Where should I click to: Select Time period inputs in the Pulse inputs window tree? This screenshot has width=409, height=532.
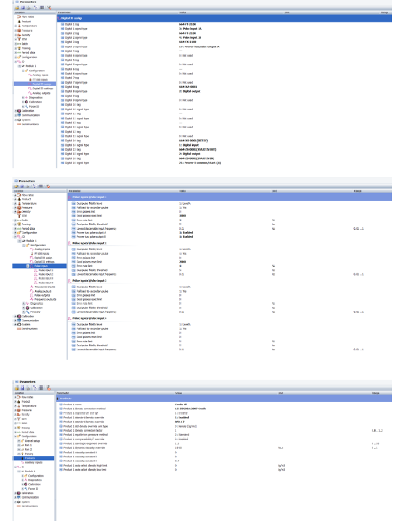[45, 287]
